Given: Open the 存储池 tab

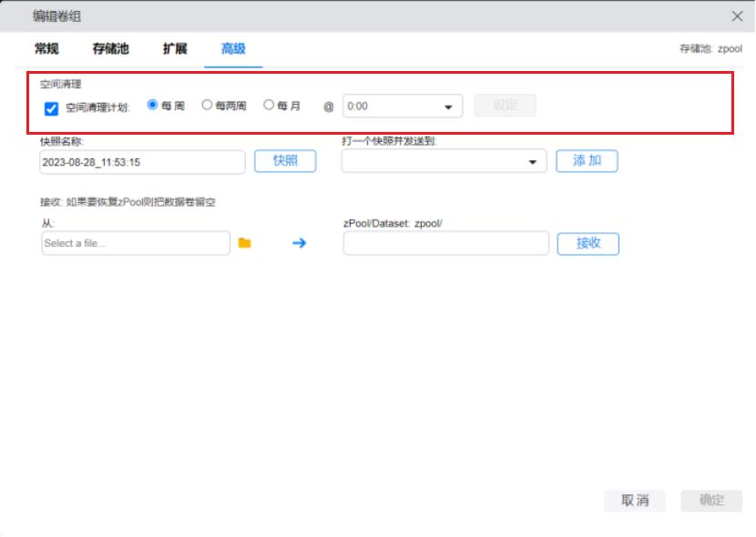Looking at the screenshot, I should (110, 49).
